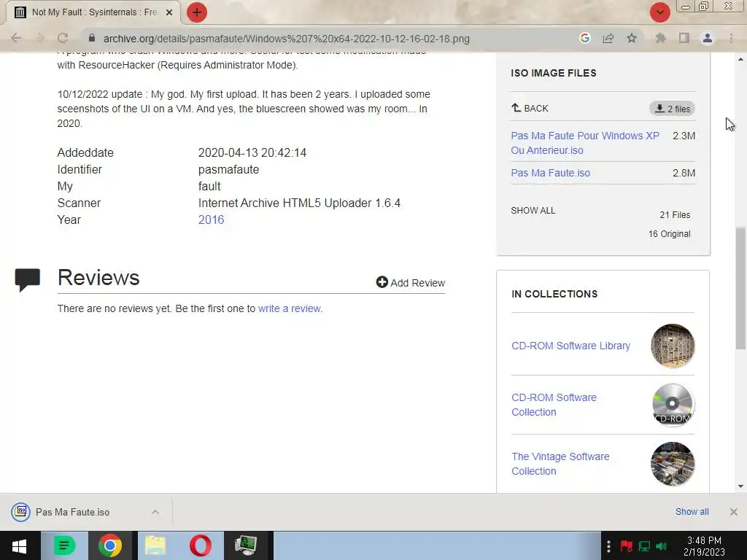Screen dimensions: 747x560
Task: Click the IN COLLECTIONS heading
Action: [554, 294]
